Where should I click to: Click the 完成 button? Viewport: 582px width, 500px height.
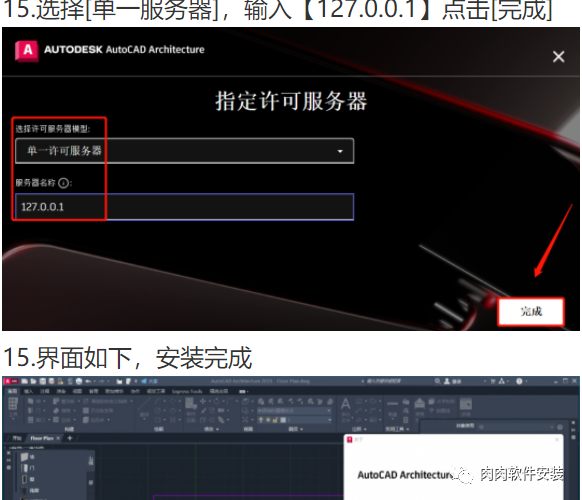click(x=531, y=311)
